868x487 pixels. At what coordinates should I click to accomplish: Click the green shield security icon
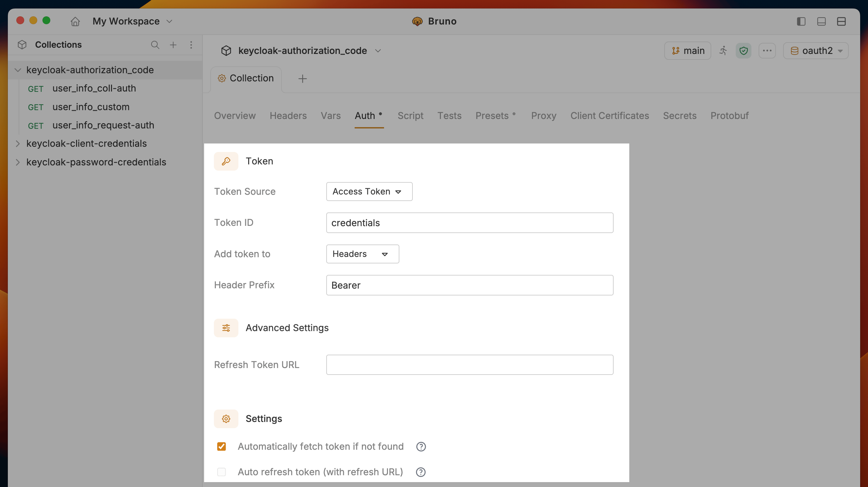744,51
